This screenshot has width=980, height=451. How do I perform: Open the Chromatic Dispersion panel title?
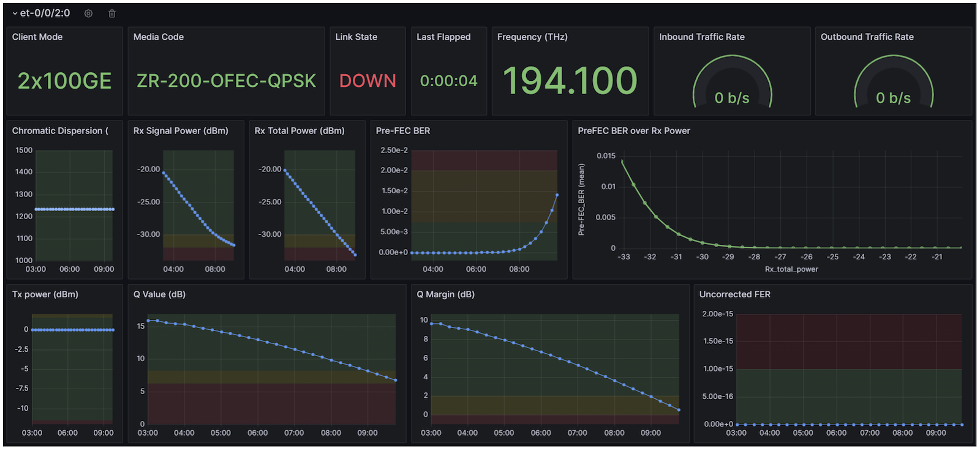click(60, 131)
